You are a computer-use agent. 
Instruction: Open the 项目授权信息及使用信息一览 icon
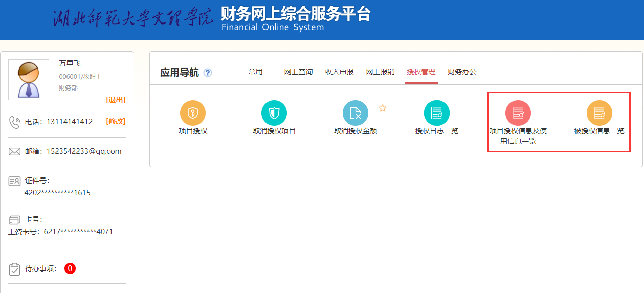[518, 113]
